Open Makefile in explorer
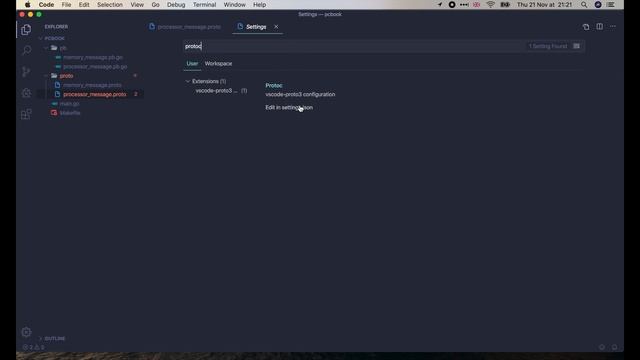Image resolution: width=640 pixels, height=360 pixels. [70, 113]
